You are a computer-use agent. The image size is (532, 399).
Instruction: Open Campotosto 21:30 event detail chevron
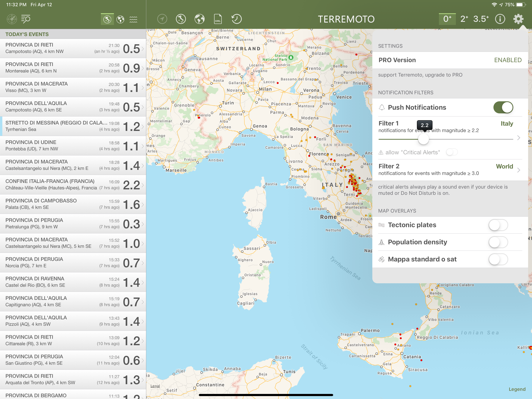143,49
